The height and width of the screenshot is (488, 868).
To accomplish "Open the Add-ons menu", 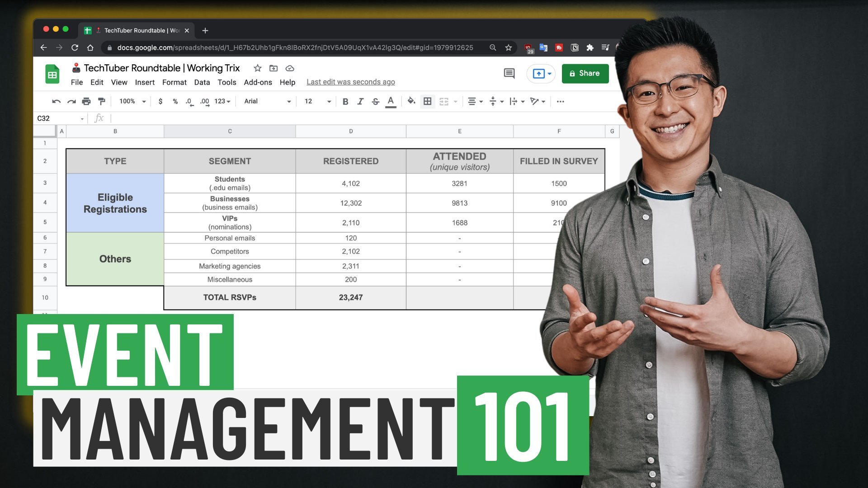I will click(x=258, y=82).
